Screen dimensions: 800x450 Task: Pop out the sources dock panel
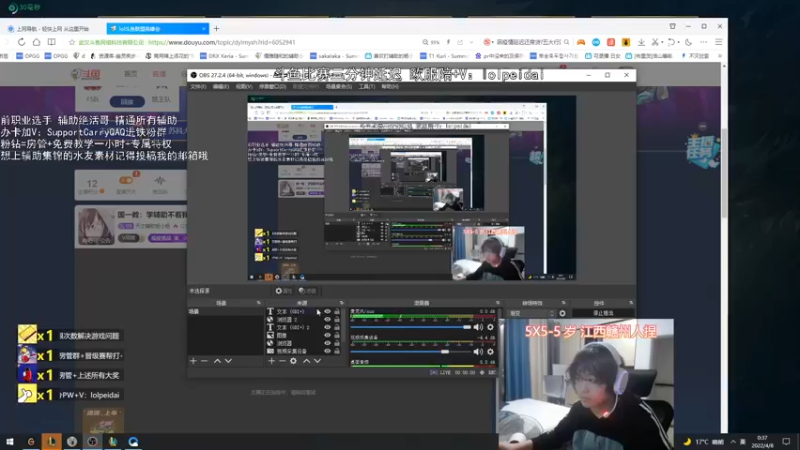342,303
